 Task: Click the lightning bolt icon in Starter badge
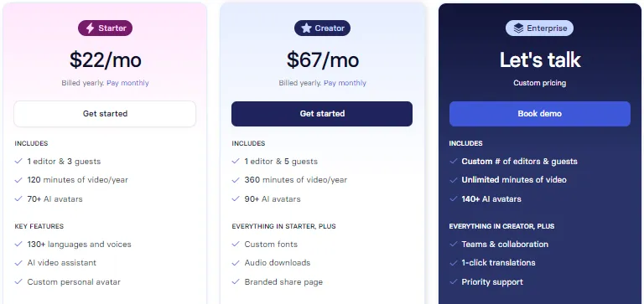[90, 28]
